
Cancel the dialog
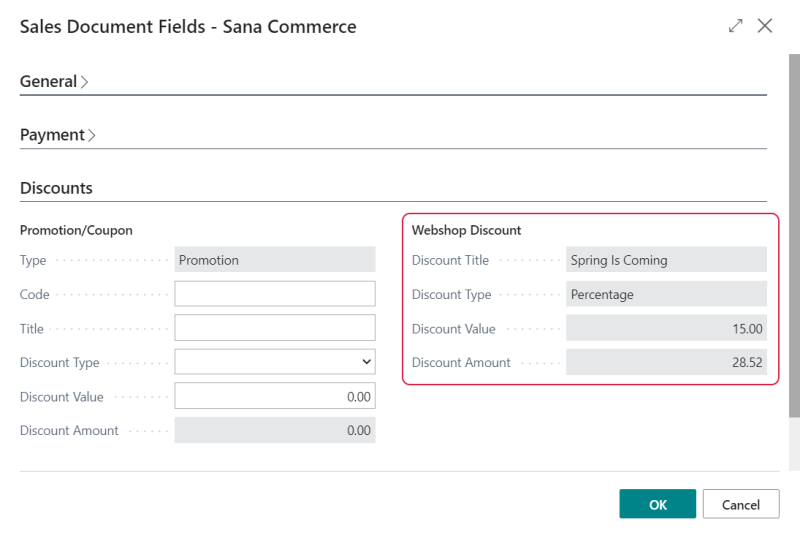[741, 504]
